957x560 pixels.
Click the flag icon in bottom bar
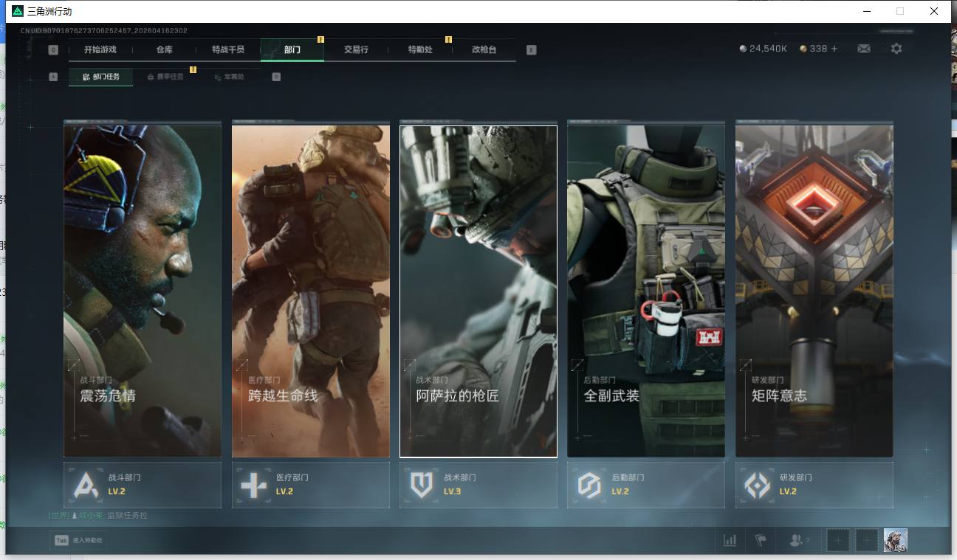coord(761,541)
